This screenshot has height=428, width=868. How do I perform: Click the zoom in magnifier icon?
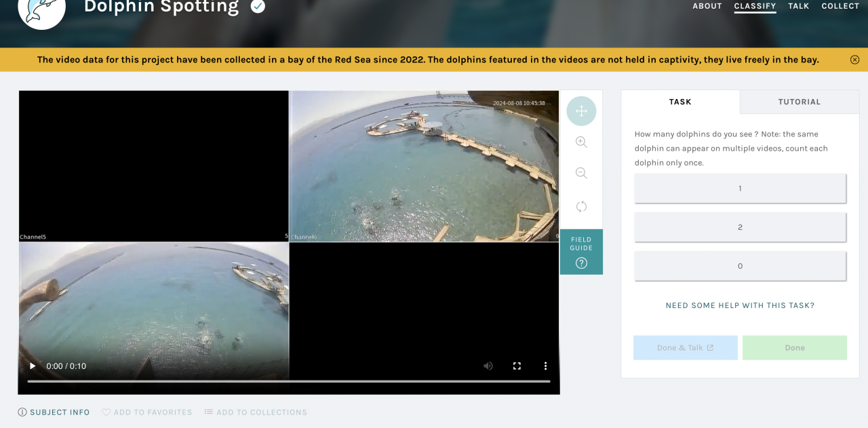581,142
